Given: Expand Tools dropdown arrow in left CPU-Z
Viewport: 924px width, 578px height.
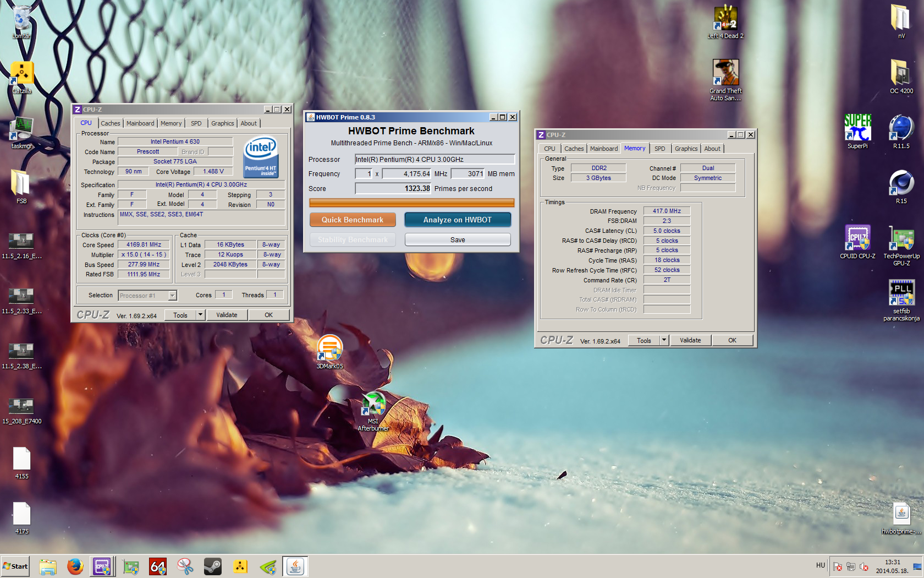Looking at the screenshot, I should pos(200,315).
